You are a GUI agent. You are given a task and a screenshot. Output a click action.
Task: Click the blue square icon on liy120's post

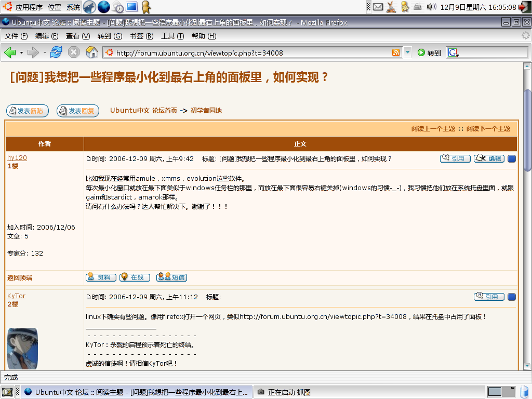coord(512,158)
